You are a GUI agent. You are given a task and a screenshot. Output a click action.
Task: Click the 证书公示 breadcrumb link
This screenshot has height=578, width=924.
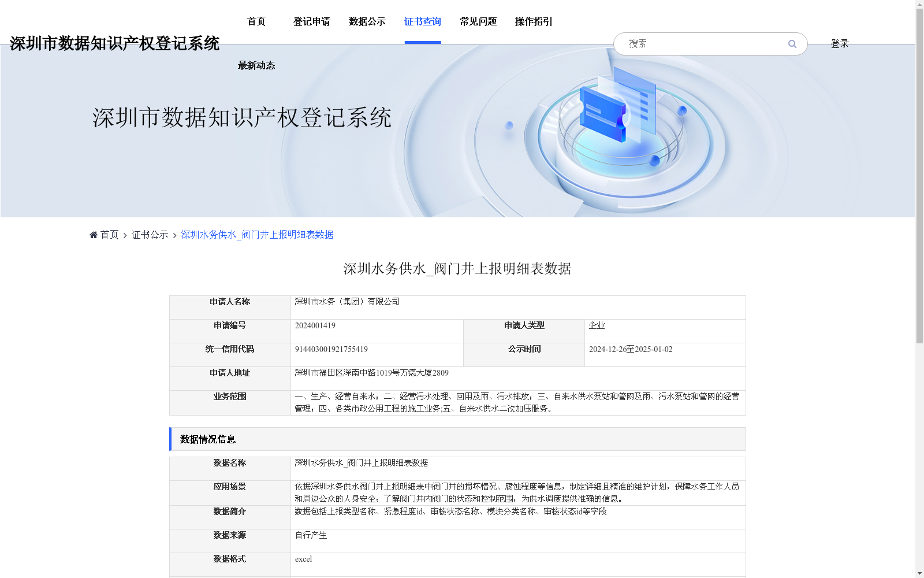coord(150,235)
